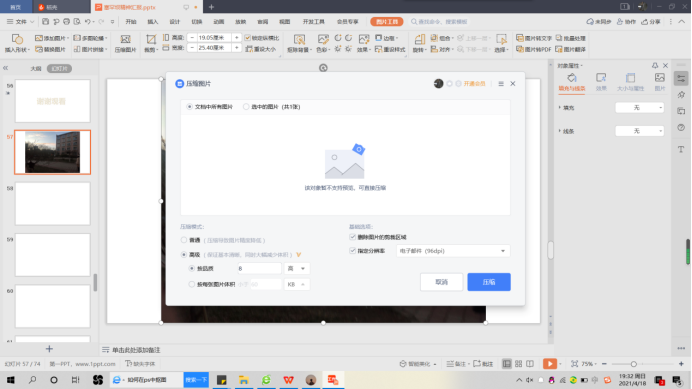692x389 pixels.
Task: Click the 替换图片 replace picture tool
Action: (50, 49)
